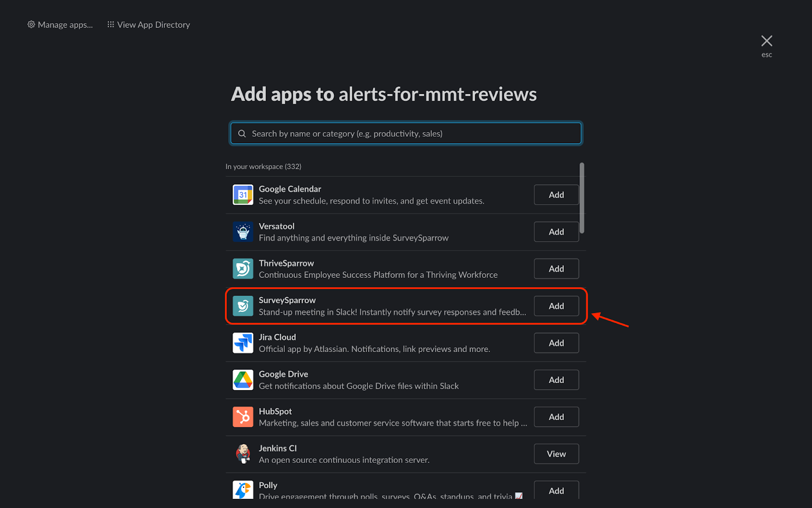Click the SurveySparrow app icon
Screen dimensions: 812x508
(243, 306)
